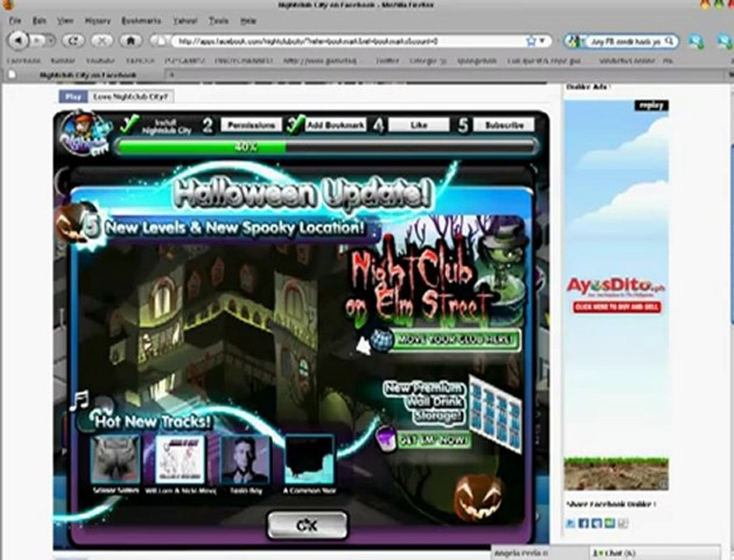Click the Facebook bookmark in the bookmarks toolbar
Image resolution: width=734 pixels, height=560 pixels.
[x=23, y=61]
